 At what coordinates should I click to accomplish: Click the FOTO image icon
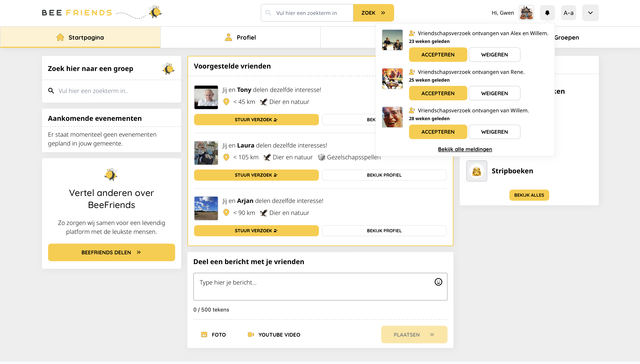[204, 334]
